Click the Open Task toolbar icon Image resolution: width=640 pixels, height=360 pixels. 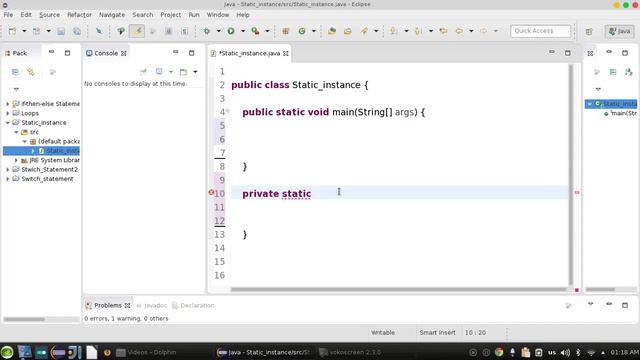click(348, 31)
